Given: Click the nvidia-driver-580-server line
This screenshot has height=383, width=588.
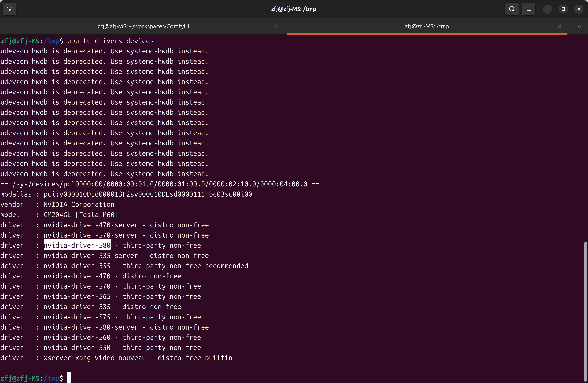Looking at the screenshot, I should [126, 327].
